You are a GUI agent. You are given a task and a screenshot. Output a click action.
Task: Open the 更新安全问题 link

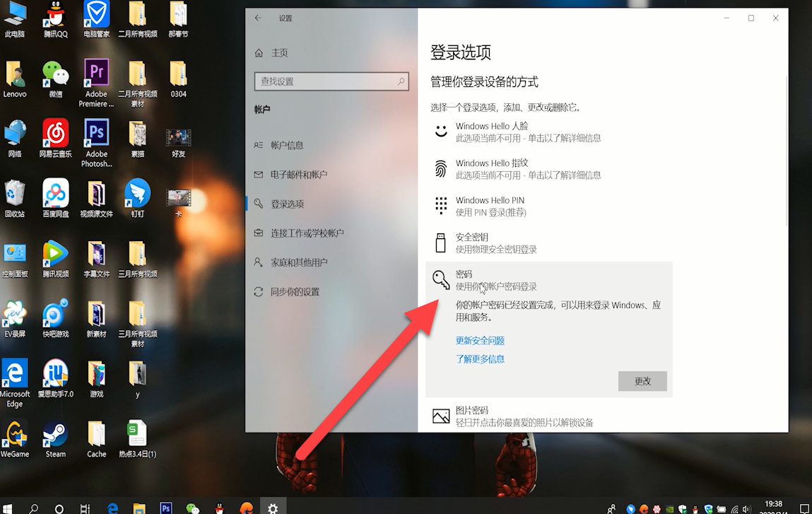[x=481, y=340]
